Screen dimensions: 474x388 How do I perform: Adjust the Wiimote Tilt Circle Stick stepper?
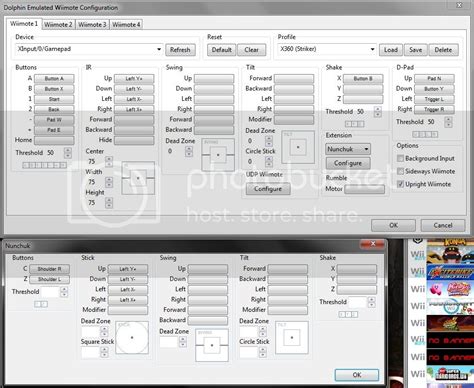269,162
